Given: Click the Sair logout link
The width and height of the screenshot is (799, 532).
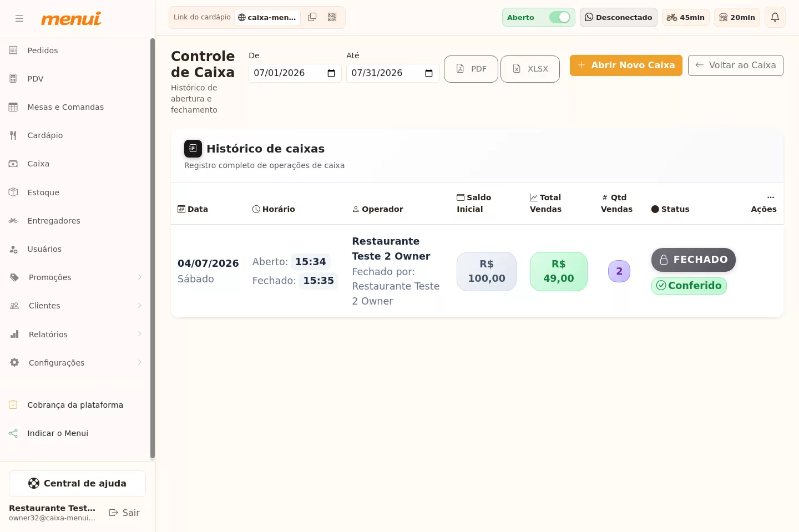Looking at the screenshot, I should [124, 513].
